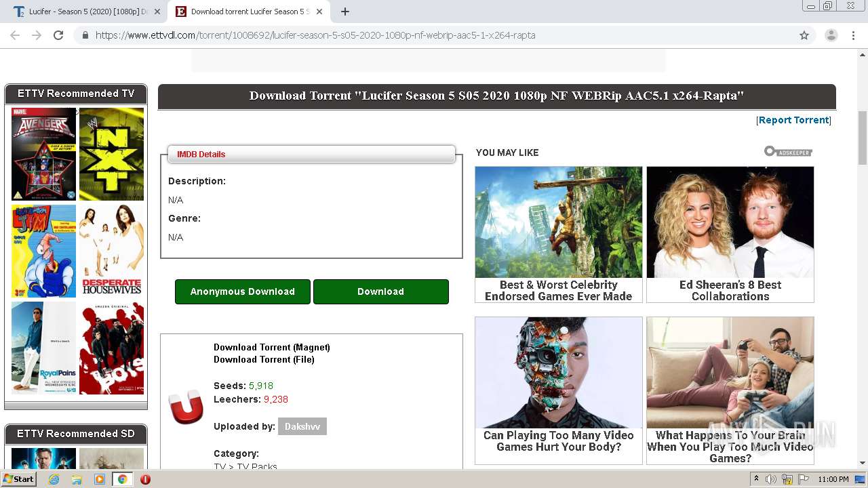Open the couple playing video games ad image

[x=730, y=373]
